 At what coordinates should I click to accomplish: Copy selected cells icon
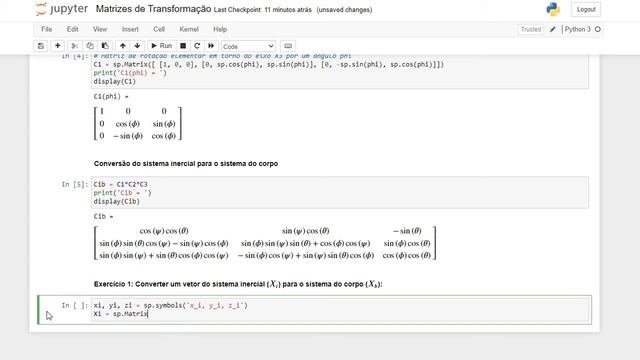90,46
